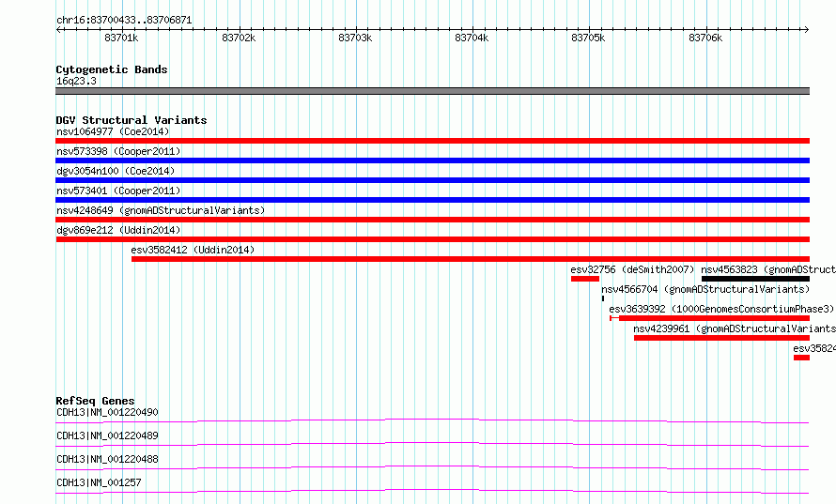The height and width of the screenshot is (504, 836).
Task: Click the 83703k ruler tick label
Action: point(355,38)
